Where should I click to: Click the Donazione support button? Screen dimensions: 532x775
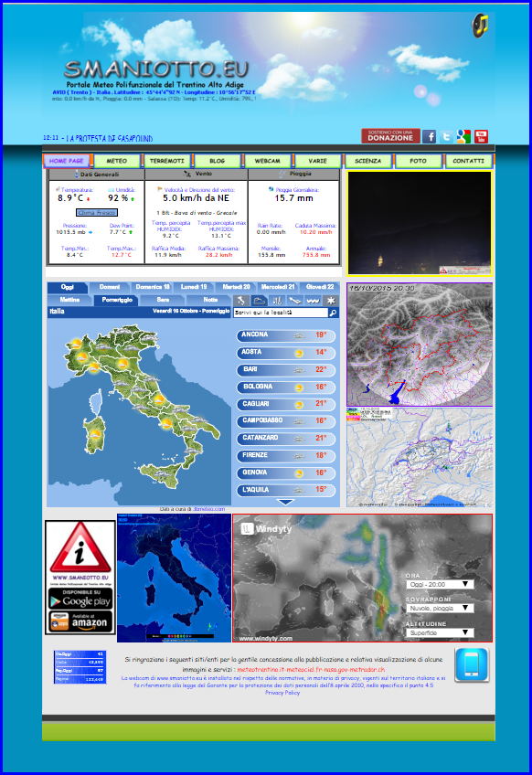click(x=390, y=136)
